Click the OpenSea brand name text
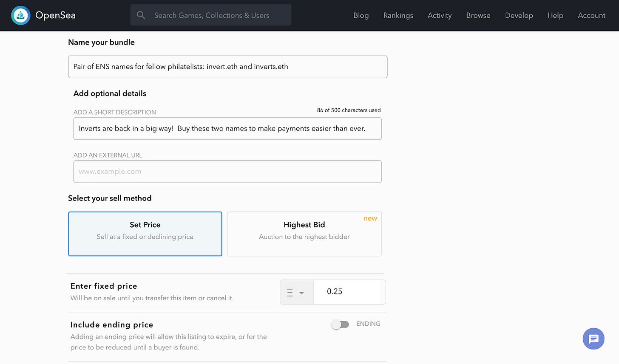Viewport: 619px width, 364px height. (55, 15)
